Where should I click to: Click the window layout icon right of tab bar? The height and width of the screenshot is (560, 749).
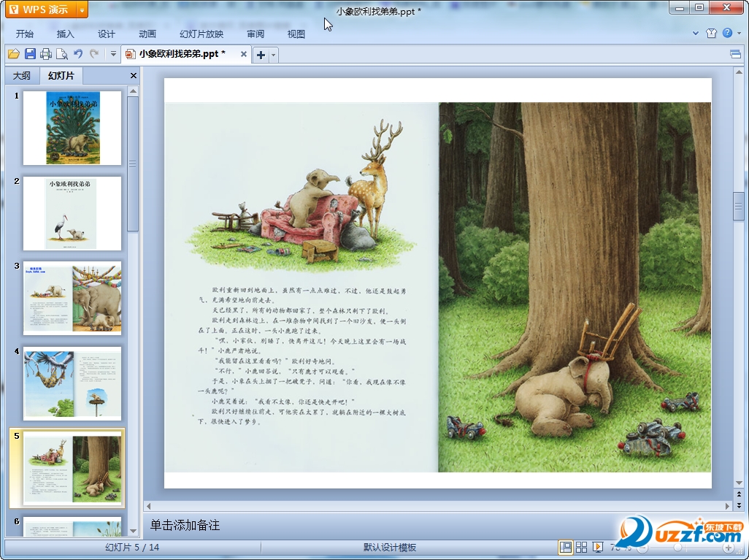pyautogui.click(x=736, y=54)
